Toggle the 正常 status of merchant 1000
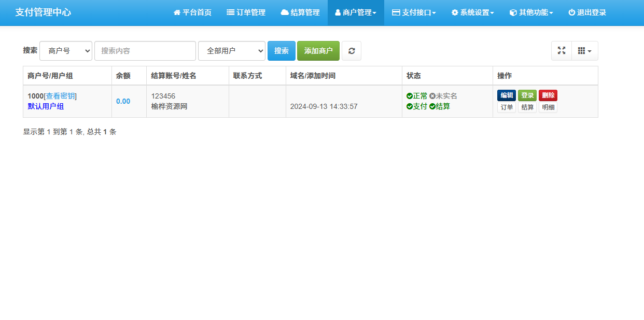 coord(417,96)
